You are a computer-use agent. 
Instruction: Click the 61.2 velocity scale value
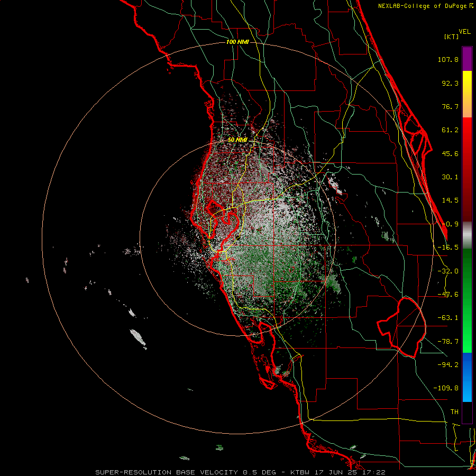[450, 130]
